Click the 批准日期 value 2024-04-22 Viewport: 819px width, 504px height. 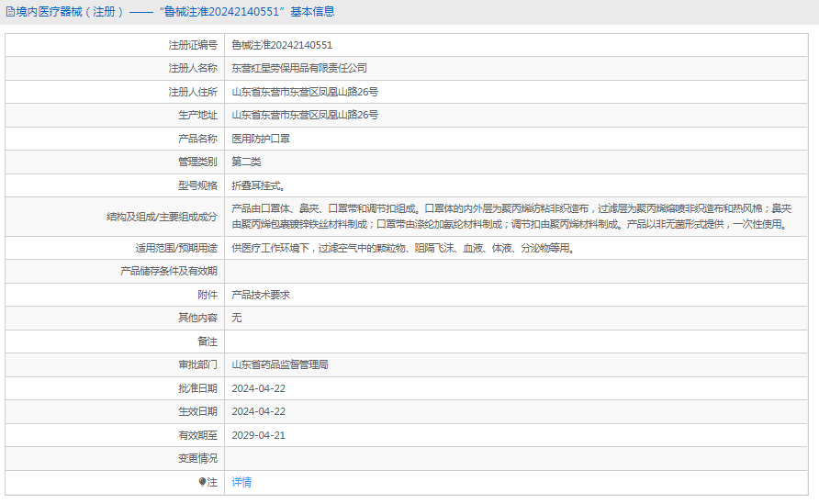click(x=259, y=388)
